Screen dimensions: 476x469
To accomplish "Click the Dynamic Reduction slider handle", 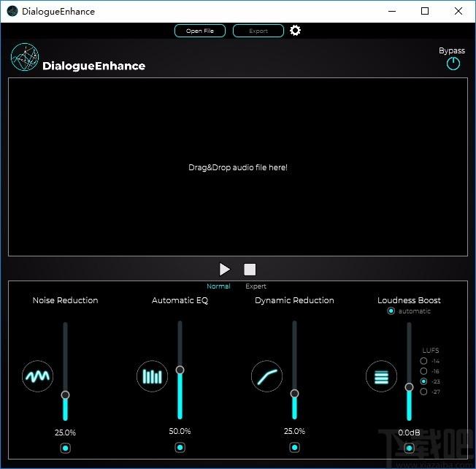I will tap(294, 393).
